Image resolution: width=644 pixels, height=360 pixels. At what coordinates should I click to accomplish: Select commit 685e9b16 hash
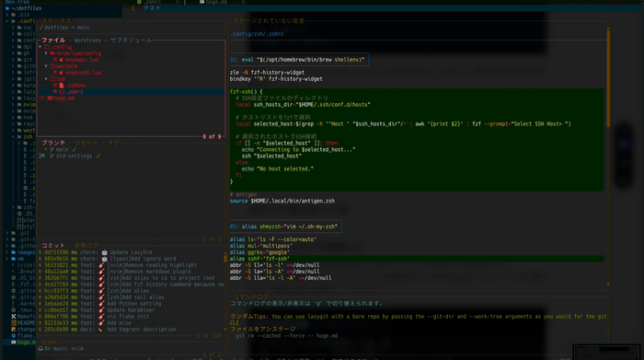[56, 259]
